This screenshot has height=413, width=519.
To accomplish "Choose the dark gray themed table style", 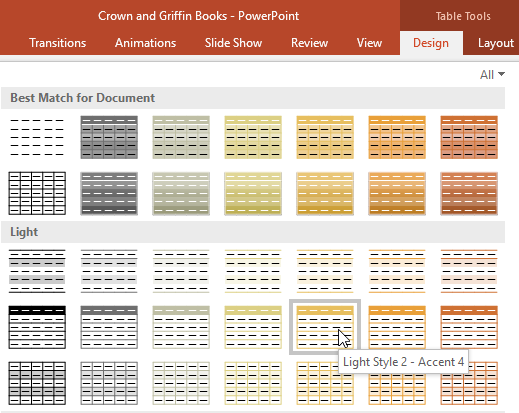I will pyautogui.click(x=109, y=137).
